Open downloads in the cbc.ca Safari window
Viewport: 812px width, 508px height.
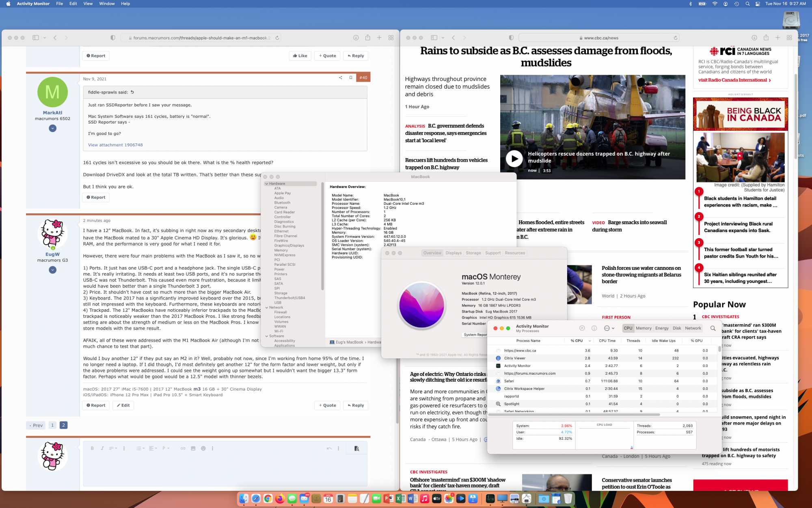pos(754,38)
